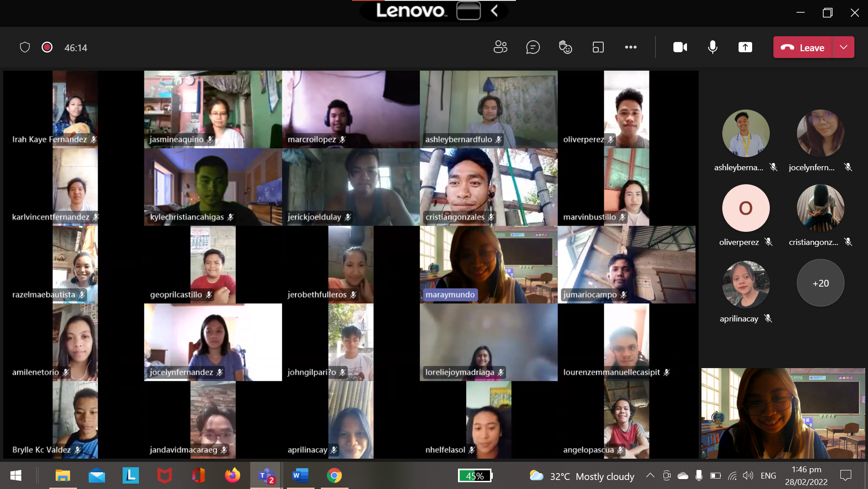Select ashleyberna... avatar in side roster

coord(746,133)
